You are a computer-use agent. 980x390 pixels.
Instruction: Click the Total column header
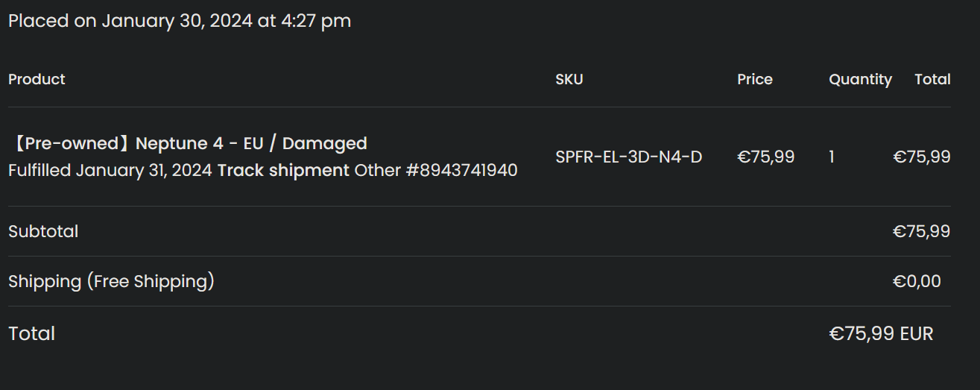[933, 79]
